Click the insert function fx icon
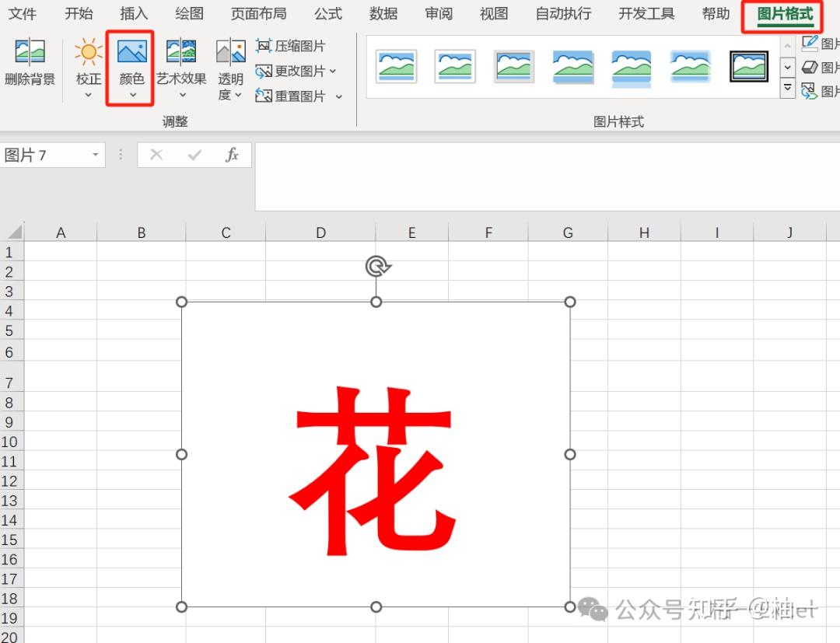Screen dimensions: 840x643 click(x=232, y=155)
